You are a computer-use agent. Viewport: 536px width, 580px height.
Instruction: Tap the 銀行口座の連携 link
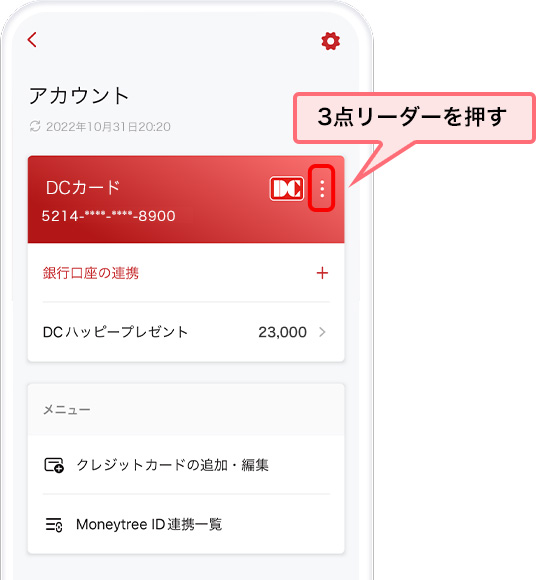(91, 273)
